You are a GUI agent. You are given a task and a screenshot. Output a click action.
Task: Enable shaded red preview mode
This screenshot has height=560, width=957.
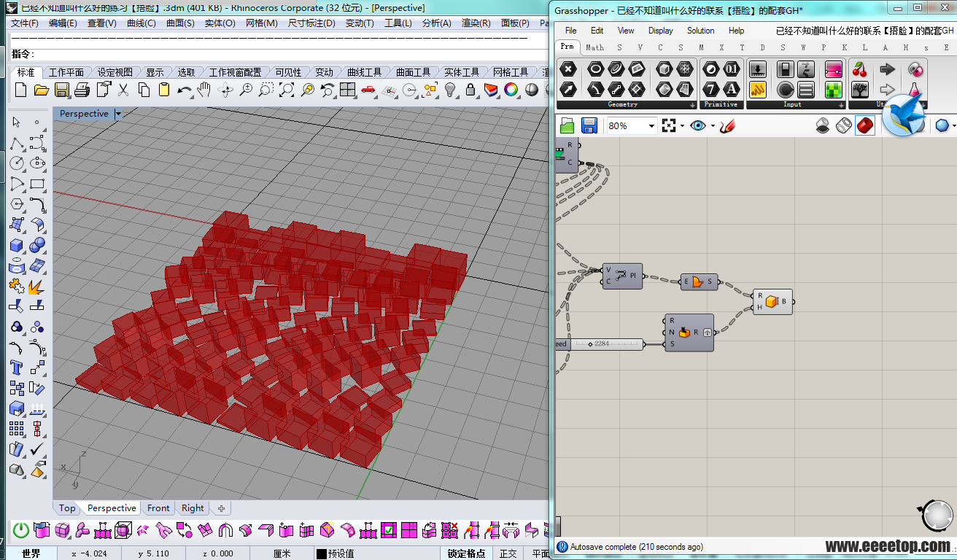[865, 126]
